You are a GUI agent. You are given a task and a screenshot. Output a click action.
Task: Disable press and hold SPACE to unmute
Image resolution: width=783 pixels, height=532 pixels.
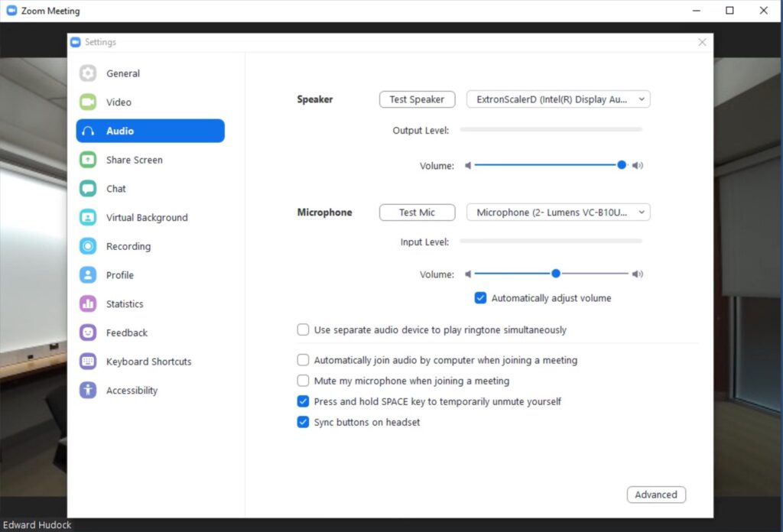coord(303,401)
